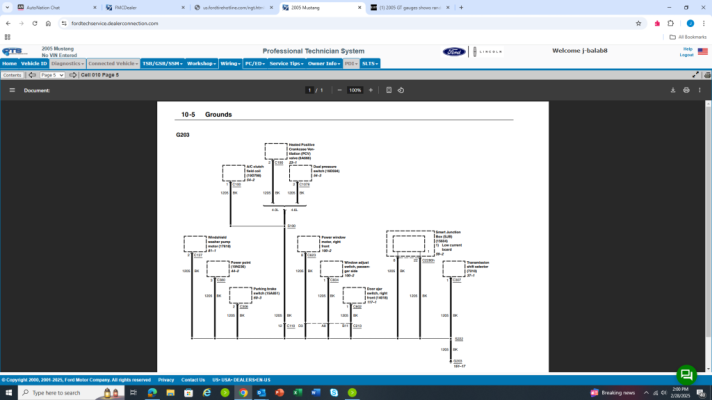
Task: Click the PTS logo
Action: tap(14, 51)
